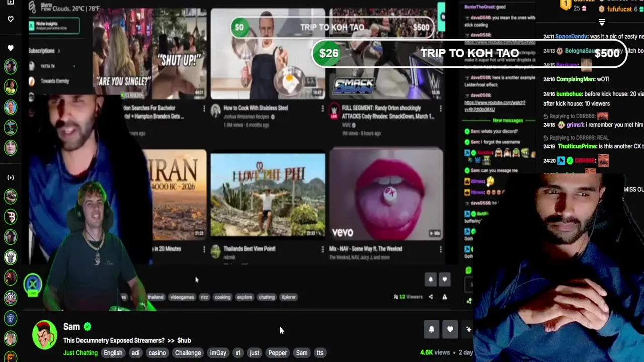Open the SmackDown Randy Orton video thumbnail

[386, 53]
